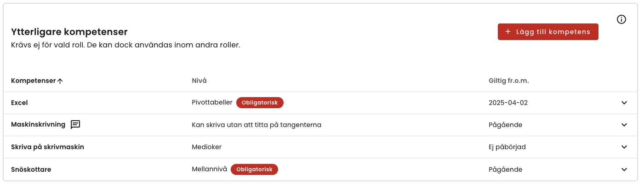
Task: Expand the Snöskottare row chevron
Action: click(x=624, y=169)
